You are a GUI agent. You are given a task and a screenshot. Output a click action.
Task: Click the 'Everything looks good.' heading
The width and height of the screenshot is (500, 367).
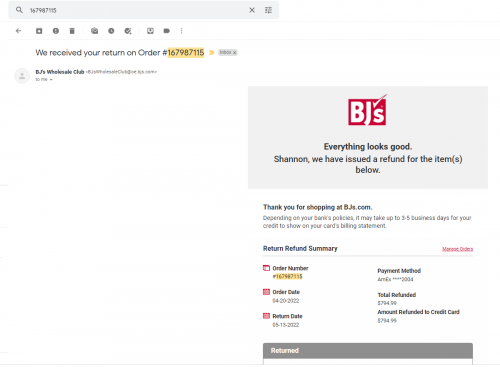coord(368,147)
